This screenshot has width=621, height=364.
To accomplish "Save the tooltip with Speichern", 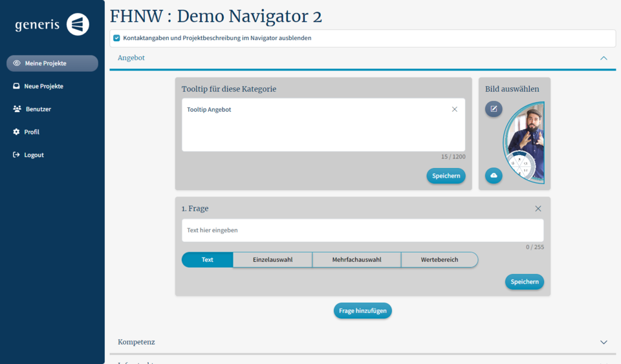I will point(446,176).
